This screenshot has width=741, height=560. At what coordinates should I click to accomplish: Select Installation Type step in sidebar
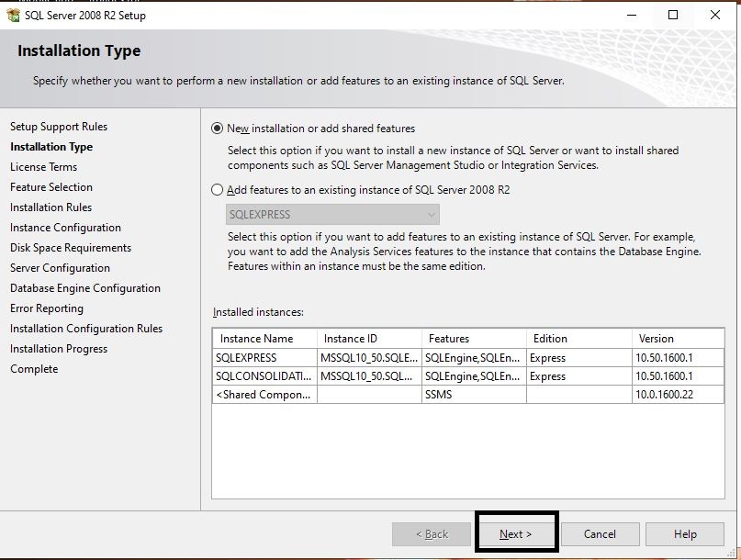51,147
